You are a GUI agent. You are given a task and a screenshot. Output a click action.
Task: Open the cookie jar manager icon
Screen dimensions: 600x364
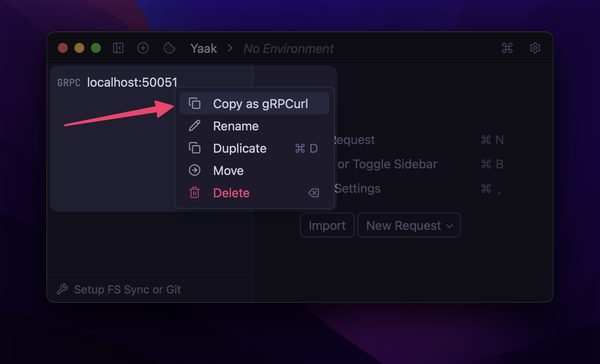[x=169, y=48]
